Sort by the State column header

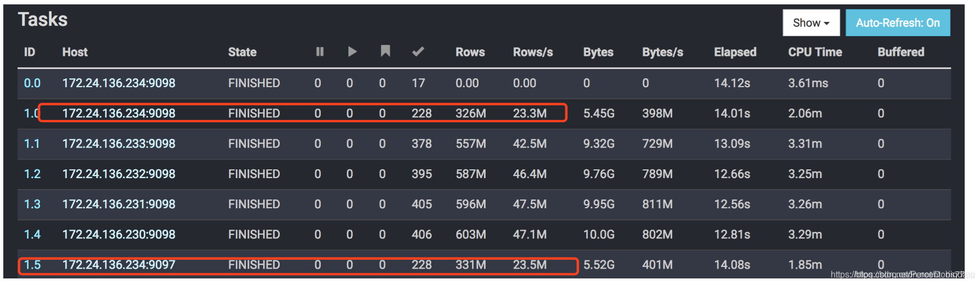(243, 52)
